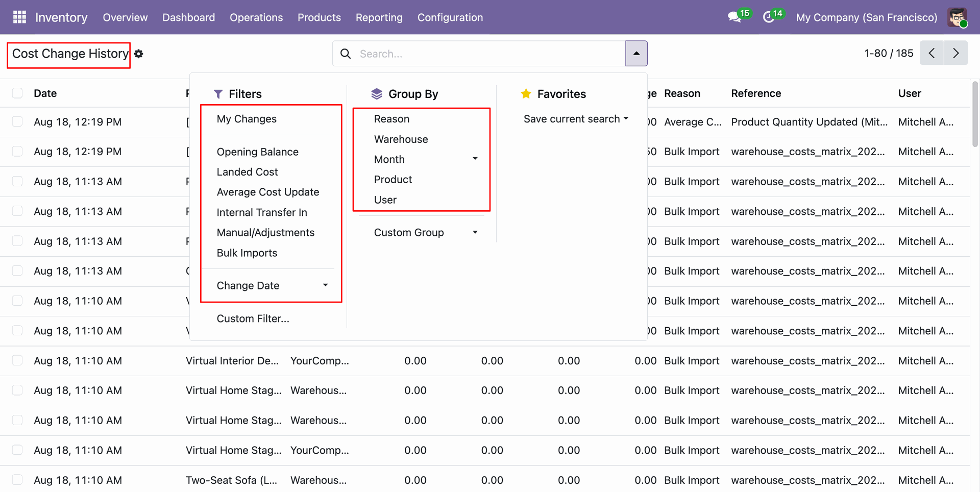Open the activities clock icon
980x492 pixels.
(x=768, y=17)
